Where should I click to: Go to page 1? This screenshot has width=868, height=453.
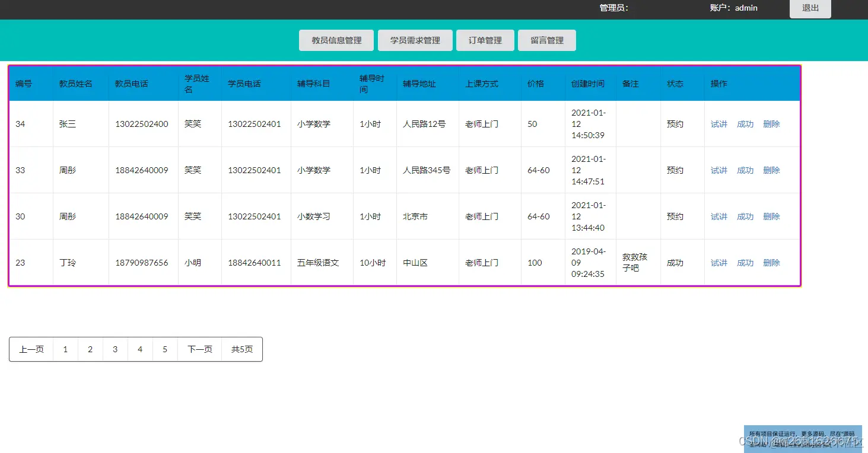65,349
